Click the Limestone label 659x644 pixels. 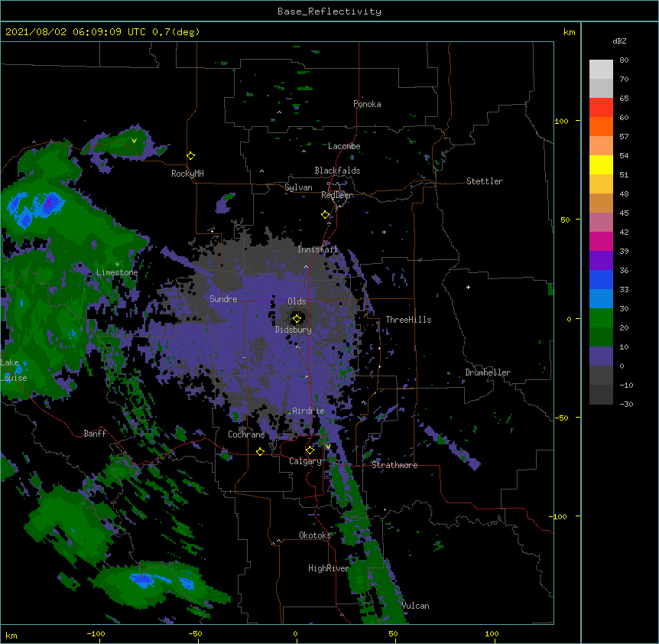tap(117, 272)
